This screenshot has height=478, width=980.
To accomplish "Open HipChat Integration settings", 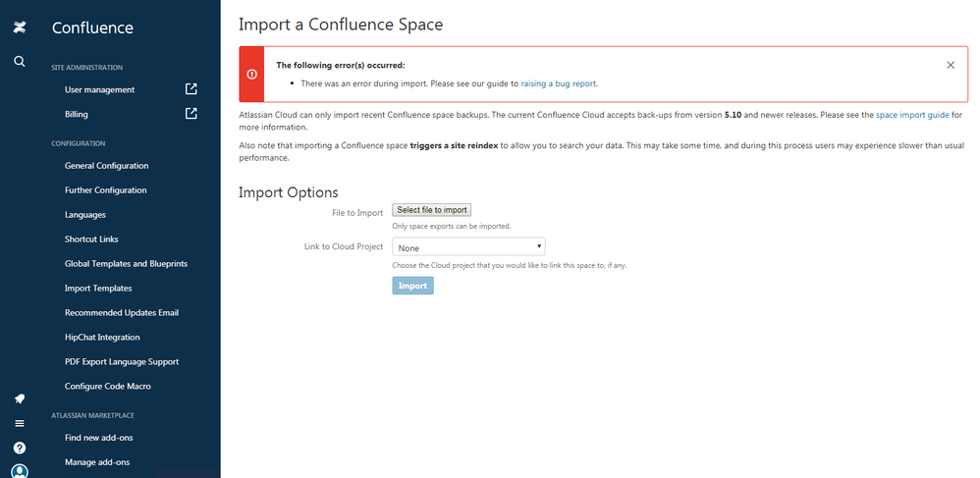I will (102, 338).
